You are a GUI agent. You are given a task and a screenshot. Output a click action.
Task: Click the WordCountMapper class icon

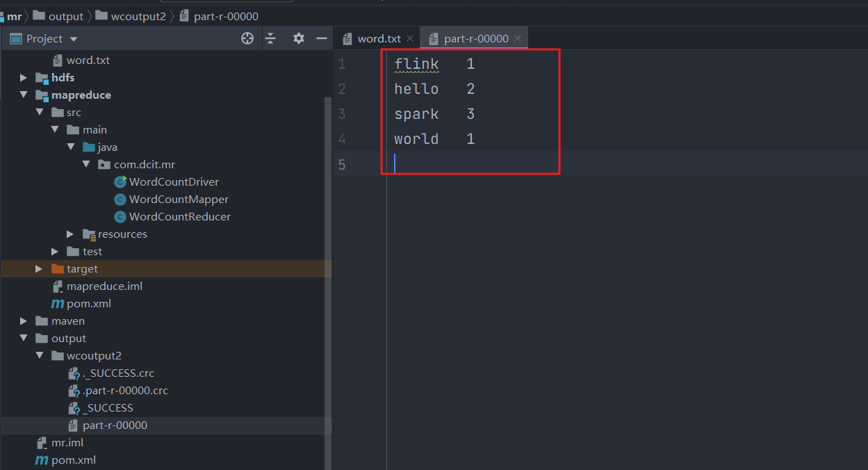click(x=120, y=200)
